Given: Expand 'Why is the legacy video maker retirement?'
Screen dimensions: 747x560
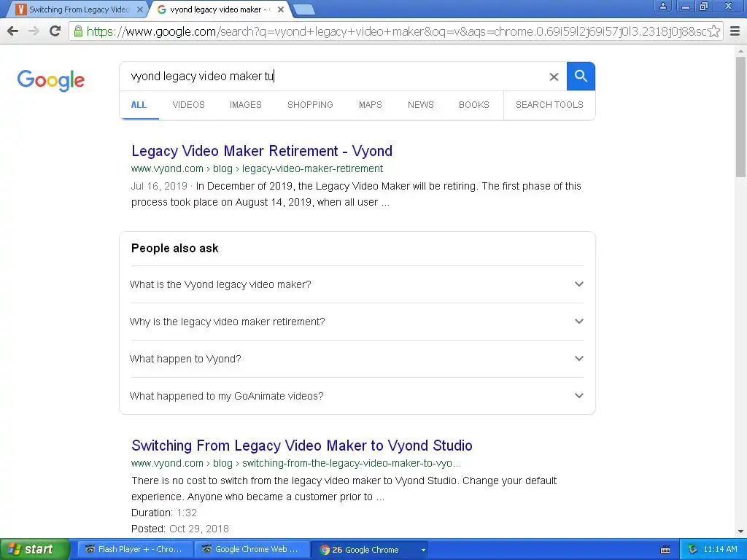Looking at the screenshot, I should 357,322.
